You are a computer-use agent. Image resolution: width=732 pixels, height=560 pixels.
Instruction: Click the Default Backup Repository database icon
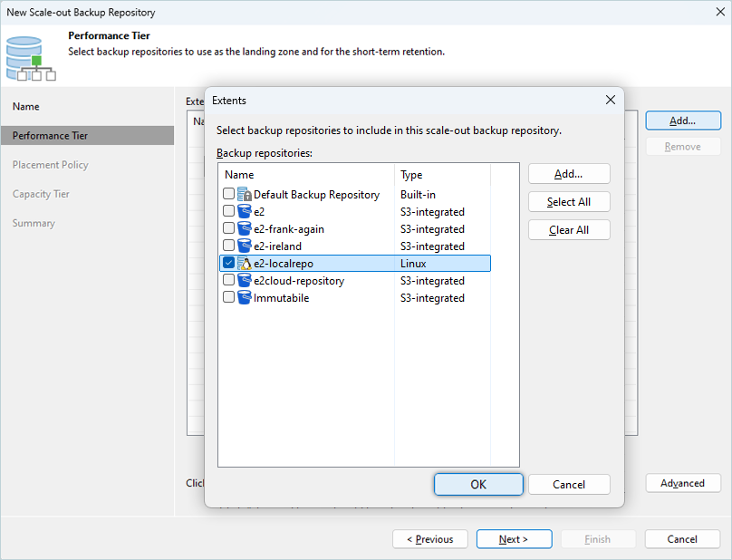pyautogui.click(x=245, y=195)
